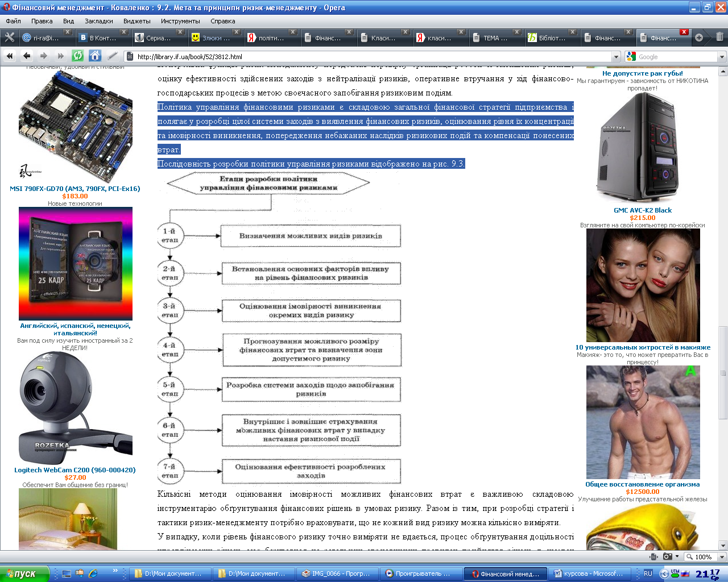Screen dimensions: 728x582
Task: Click the $183.00 price text
Action: (75, 196)
